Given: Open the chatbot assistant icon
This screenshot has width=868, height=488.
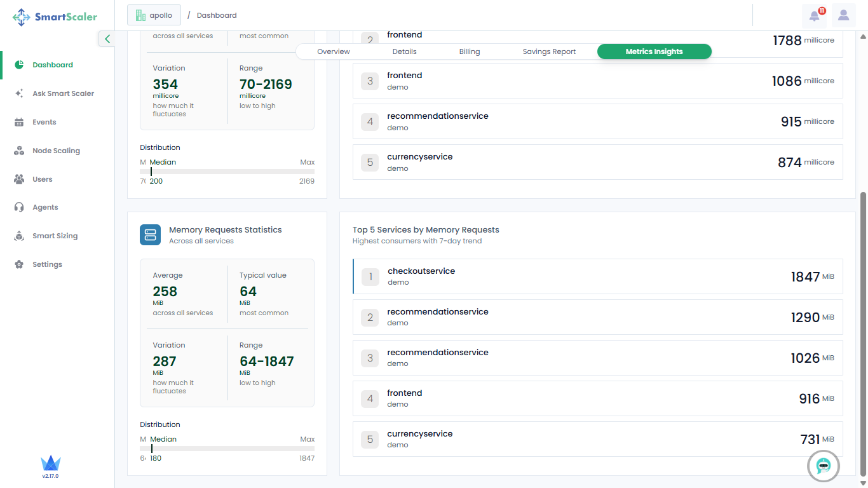Looking at the screenshot, I should coord(824,466).
